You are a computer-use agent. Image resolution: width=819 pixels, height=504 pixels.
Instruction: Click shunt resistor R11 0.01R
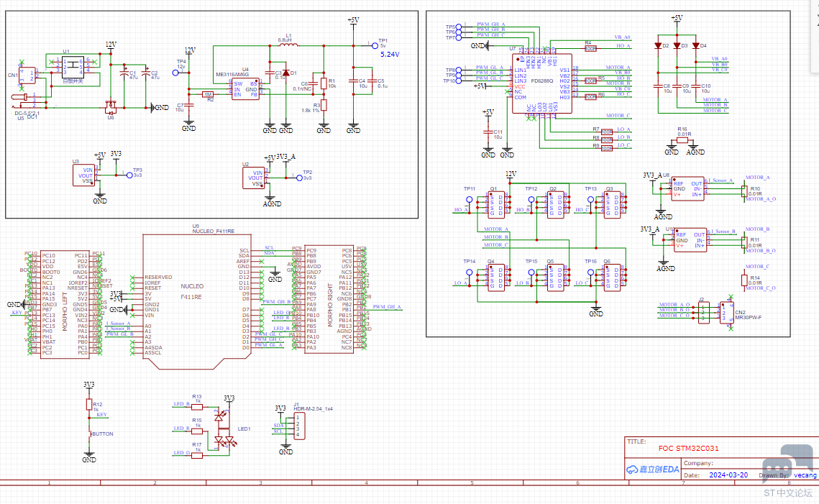744,243
